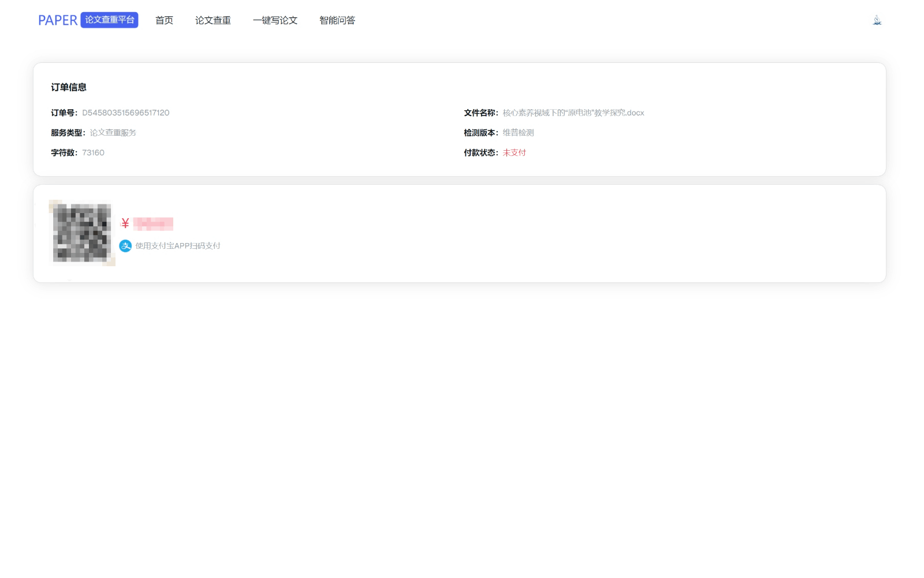Viewport: 924px width, 578px height.
Task: Click the PAPER logo text
Action: click(58, 20)
